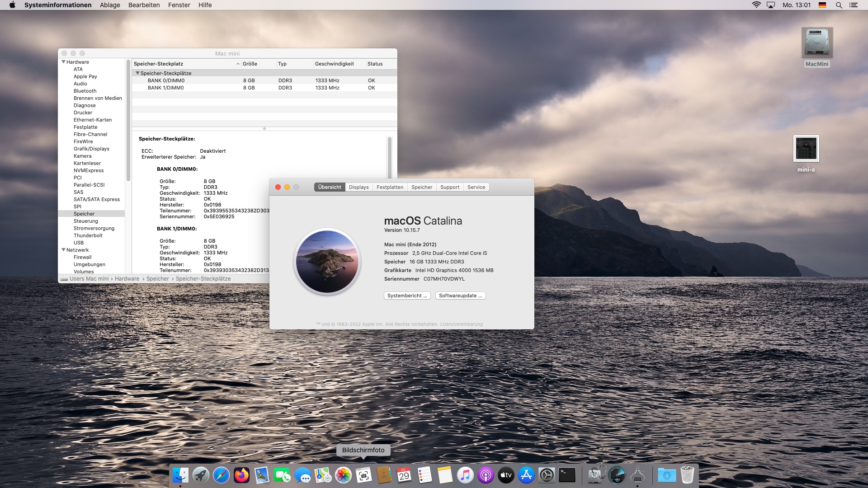Open Apple TV from the dock
868x488 pixels.
click(x=506, y=475)
